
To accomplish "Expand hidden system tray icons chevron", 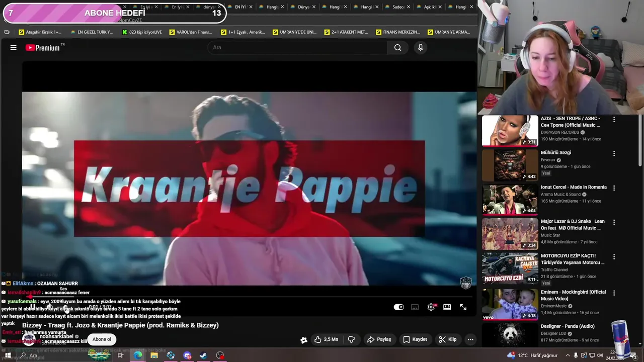I will pyautogui.click(x=568, y=355).
